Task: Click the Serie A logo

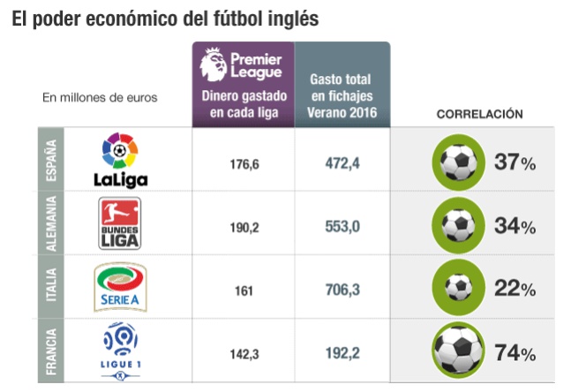Action: pos(120,287)
